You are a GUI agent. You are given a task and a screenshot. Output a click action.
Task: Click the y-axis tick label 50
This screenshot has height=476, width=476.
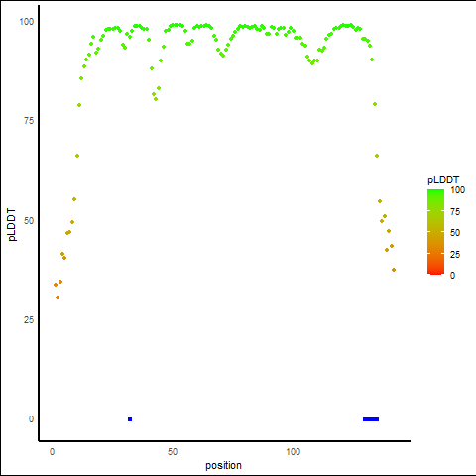[29, 221]
